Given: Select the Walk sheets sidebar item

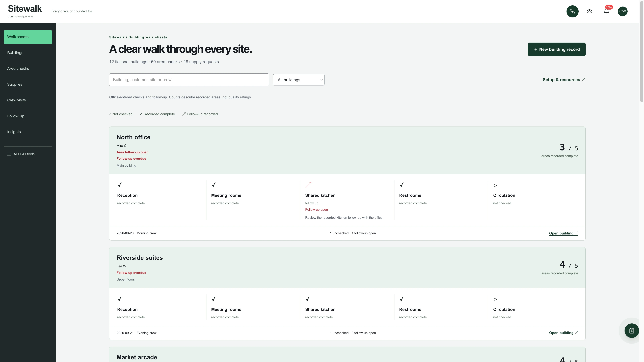Looking at the screenshot, I should point(28,37).
